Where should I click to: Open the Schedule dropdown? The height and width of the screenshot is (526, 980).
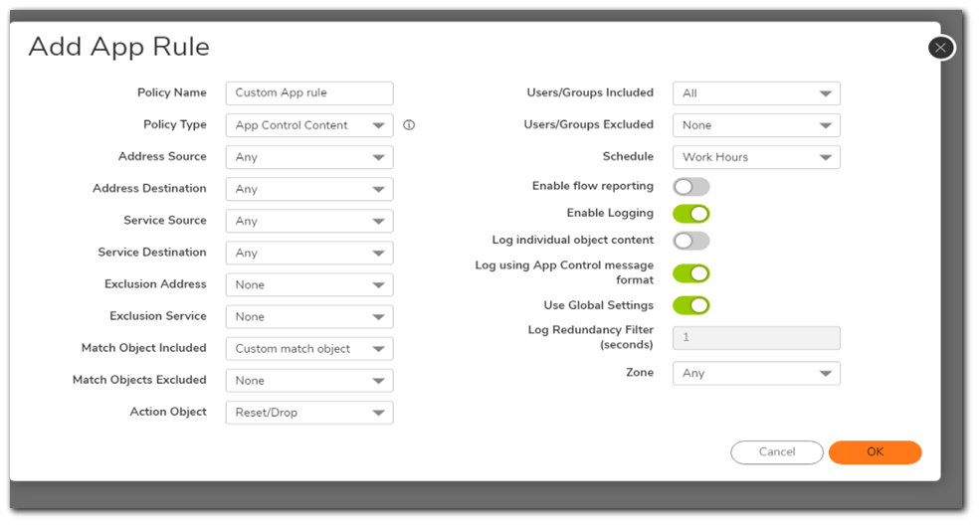click(756, 157)
